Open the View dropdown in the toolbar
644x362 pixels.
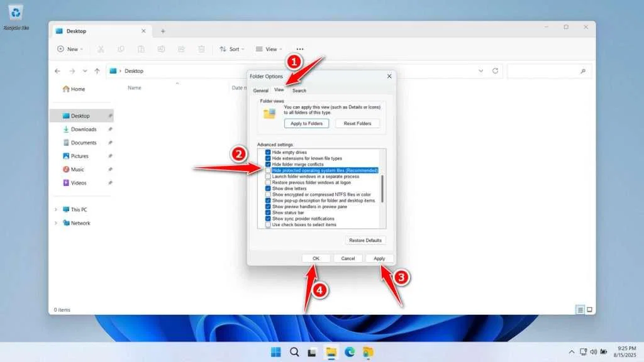coord(269,49)
